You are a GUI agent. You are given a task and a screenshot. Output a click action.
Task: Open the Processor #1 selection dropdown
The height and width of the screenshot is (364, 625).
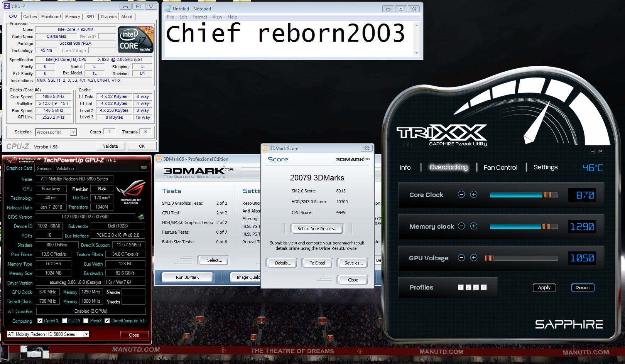coord(73,132)
